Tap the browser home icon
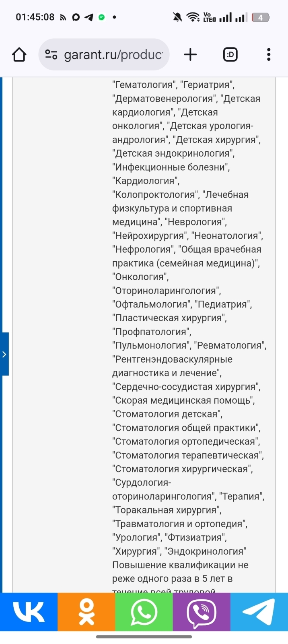The width and height of the screenshot is (288, 644). click(x=19, y=54)
